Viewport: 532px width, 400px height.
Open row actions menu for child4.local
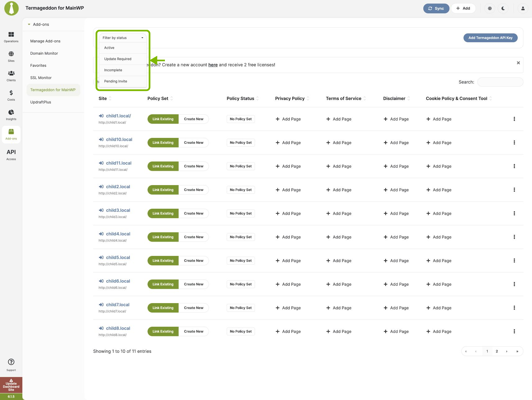[514, 237]
